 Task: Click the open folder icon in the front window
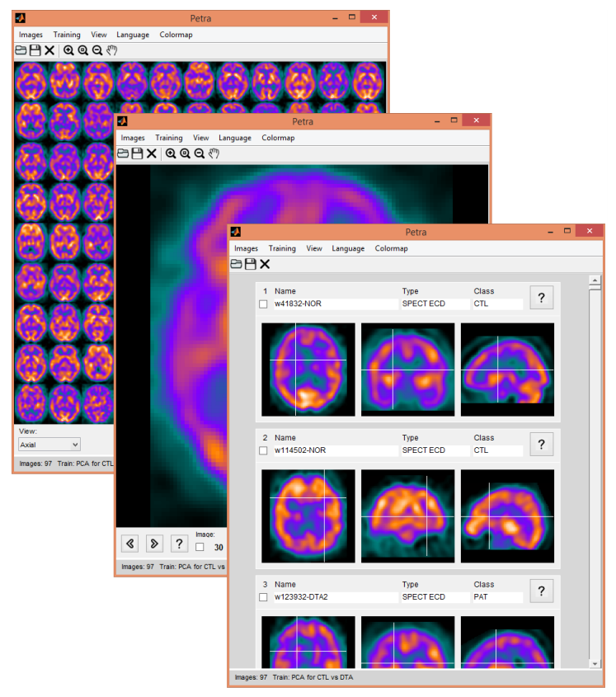coord(237,264)
